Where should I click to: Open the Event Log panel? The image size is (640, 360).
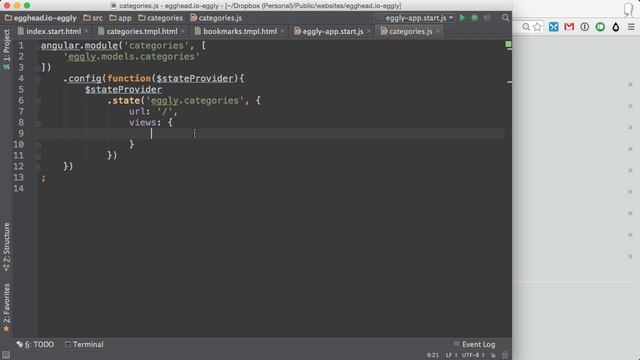(474, 344)
